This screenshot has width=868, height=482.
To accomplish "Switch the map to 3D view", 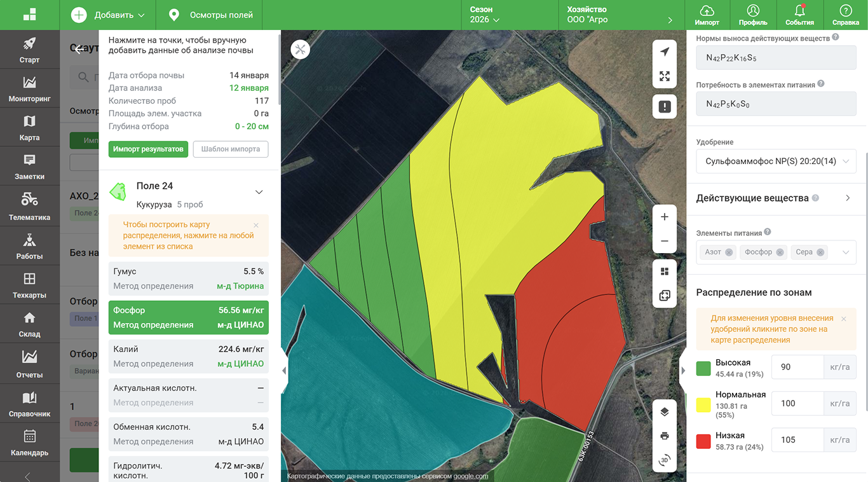I will pyautogui.click(x=665, y=460).
